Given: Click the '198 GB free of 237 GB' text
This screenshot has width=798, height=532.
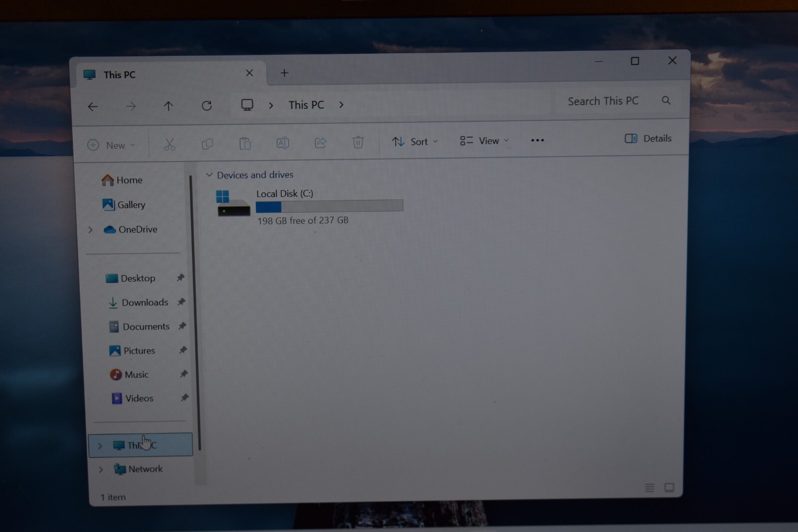Looking at the screenshot, I should click(303, 220).
